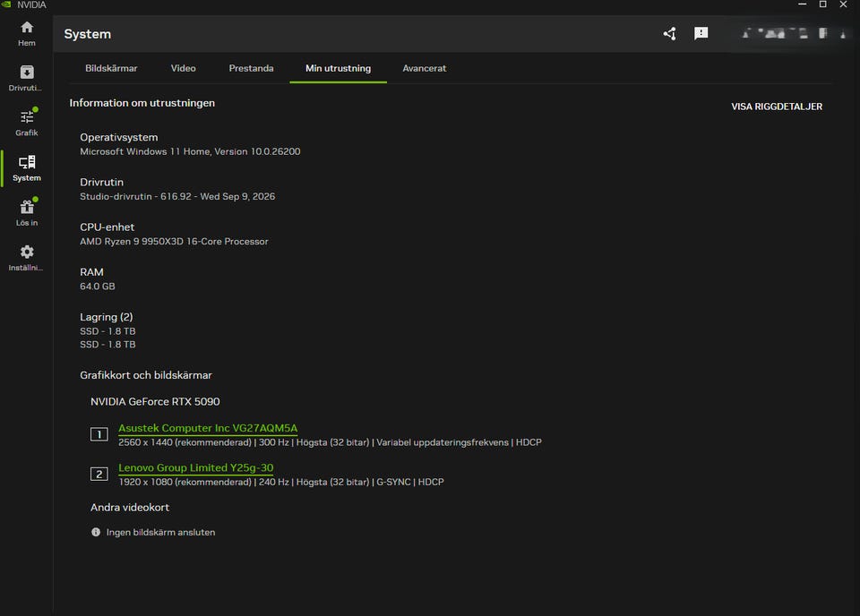
Task: Minimize the NVIDIA window
Action: 802,5
